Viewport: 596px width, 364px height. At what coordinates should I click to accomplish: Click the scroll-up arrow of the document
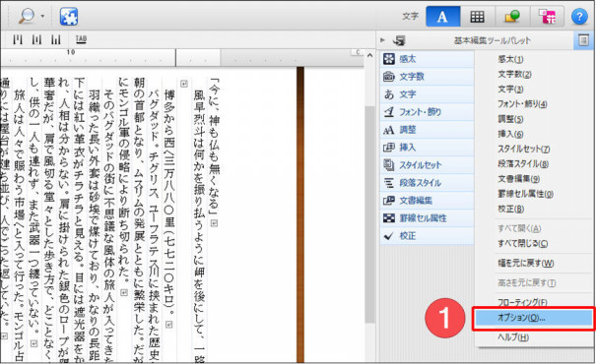point(370,55)
